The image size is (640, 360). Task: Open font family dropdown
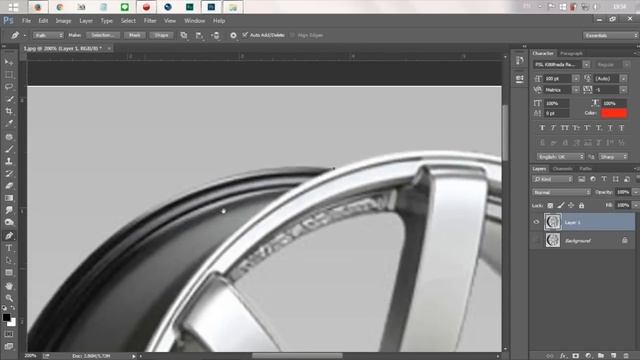click(x=586, y=64)
